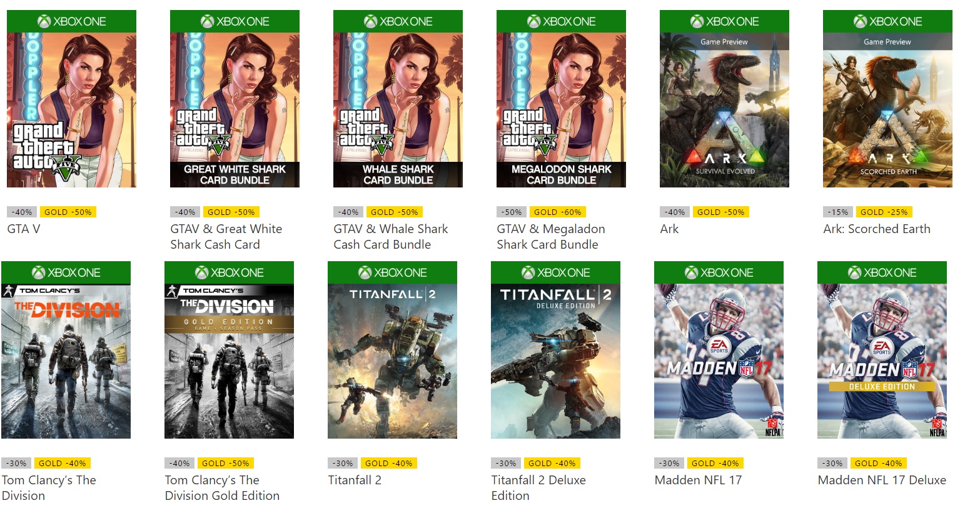Image resolution: width=980 pixels, height=513 pixels.
Task: Click the Xbox One logo above Titanfall 2 cover
Action: coord(392,273)
